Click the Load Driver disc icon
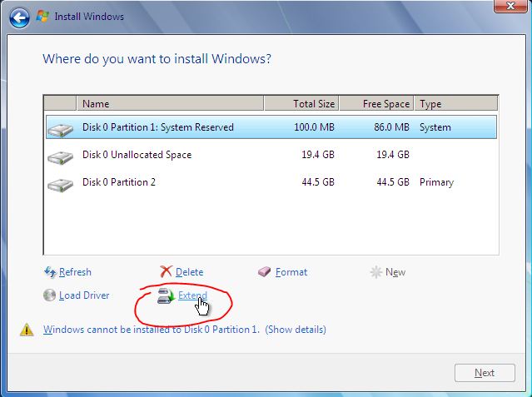Viewport: 532px width, 397px height. [x=49, y=295]
